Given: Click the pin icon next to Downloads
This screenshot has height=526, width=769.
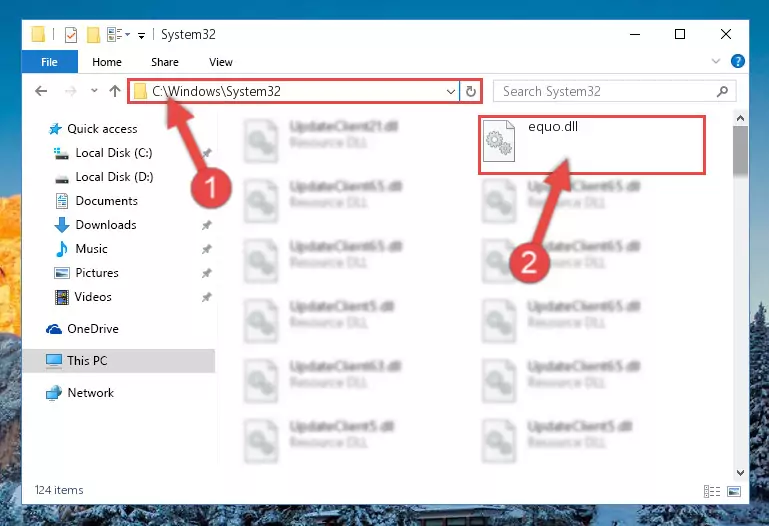Looking at the screenshot, I should click(206, 225).
